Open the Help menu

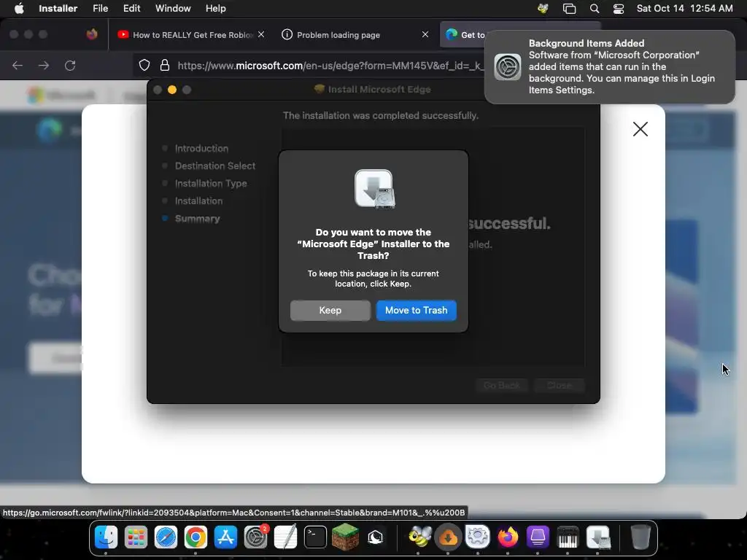(x=215, y=9)
